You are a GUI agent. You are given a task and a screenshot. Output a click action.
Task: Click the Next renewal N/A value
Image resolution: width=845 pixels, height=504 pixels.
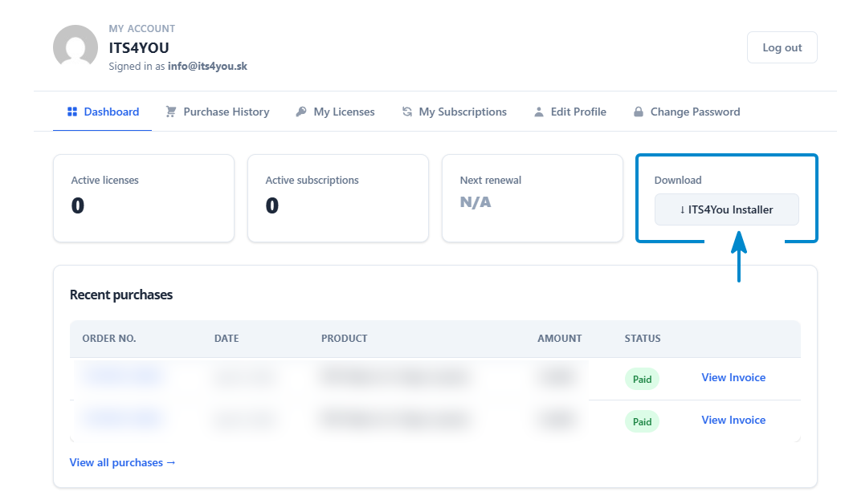476,202
